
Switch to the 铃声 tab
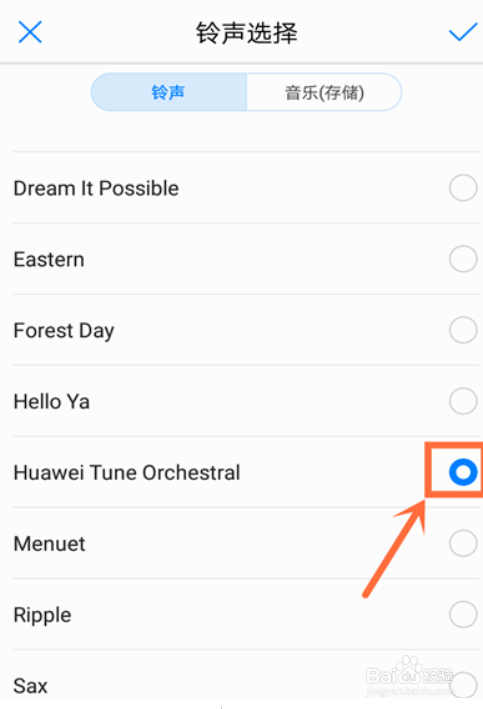[169, 92]
